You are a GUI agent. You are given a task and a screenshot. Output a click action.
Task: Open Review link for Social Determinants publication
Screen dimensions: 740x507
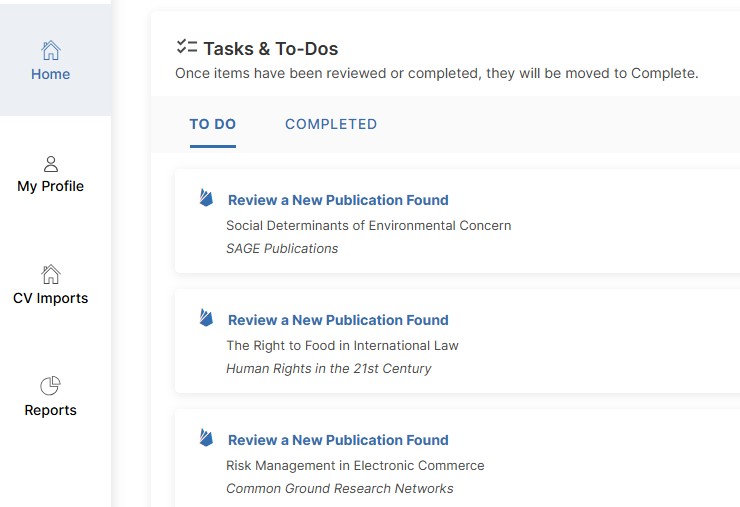(338, 200)
